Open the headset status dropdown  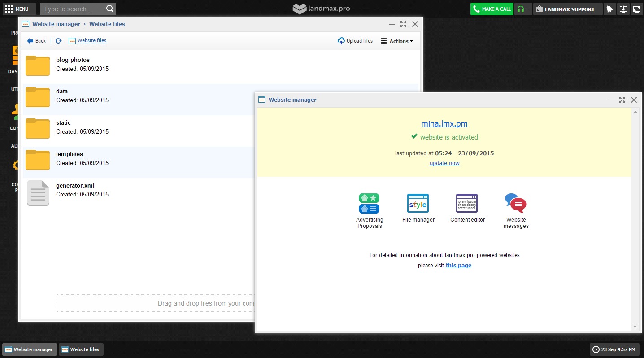click(x=523, y=9)
